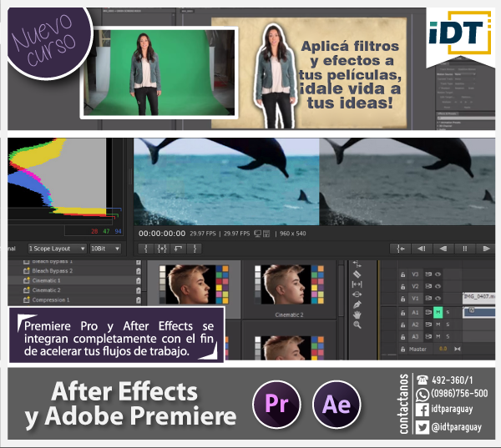The width and height of the screenshot is (501, 448).
Task: Click the Facebook icon in contact banner
Action: coord(422,410)
